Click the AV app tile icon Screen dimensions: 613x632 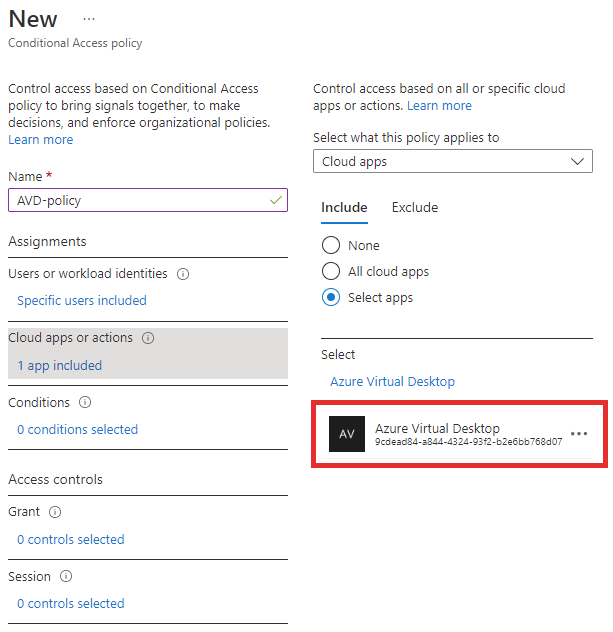pyautogui.click(x=347, y=434)
